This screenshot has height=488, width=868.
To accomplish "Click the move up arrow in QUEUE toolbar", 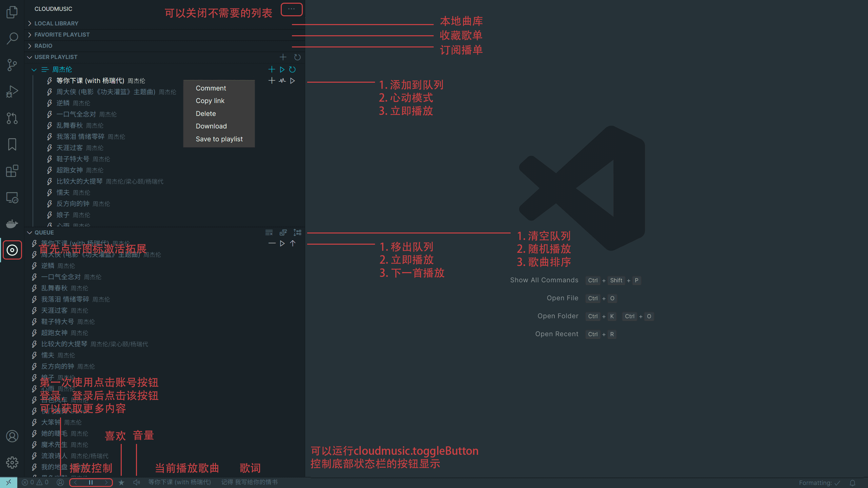I will tap(292, 243).
